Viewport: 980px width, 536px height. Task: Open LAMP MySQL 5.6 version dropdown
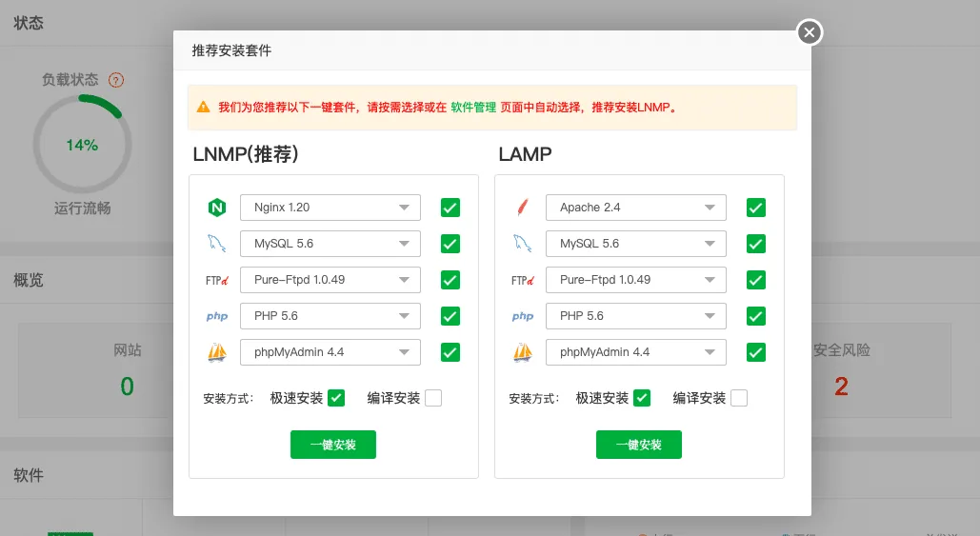pyautogui.click(x=635, y=244)
